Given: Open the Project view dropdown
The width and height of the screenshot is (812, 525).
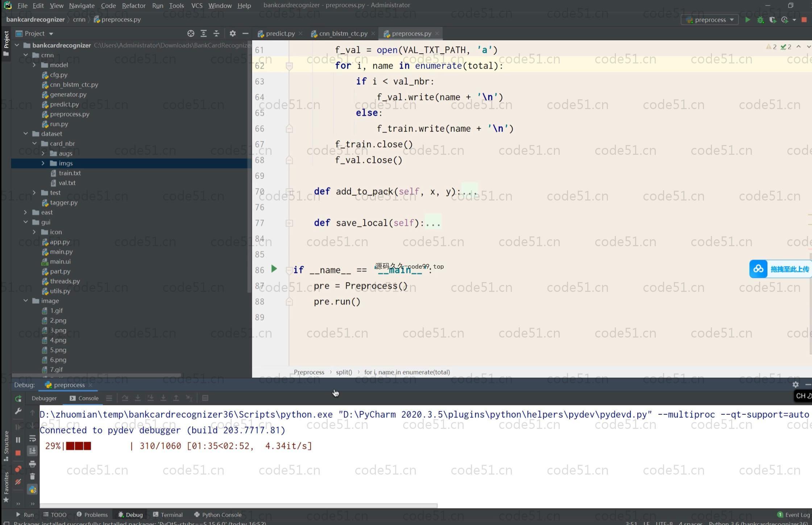Looking at the screenshot, I should (x=34, y=33).
